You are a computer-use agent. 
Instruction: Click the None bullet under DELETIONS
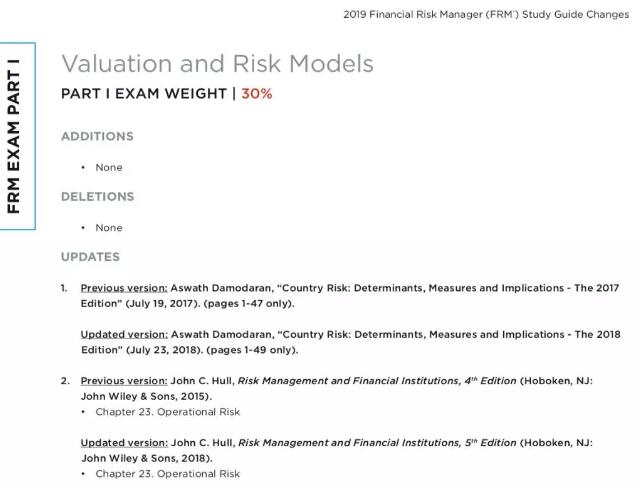click(x=108, y=228)
